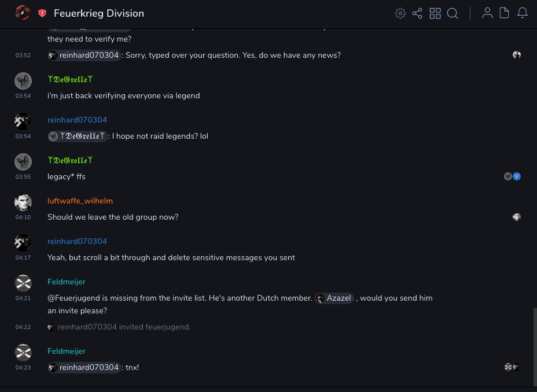Open the room avatar in the header
The height and width of the screenshot is (392, 537).
click(x=23, y=13)
